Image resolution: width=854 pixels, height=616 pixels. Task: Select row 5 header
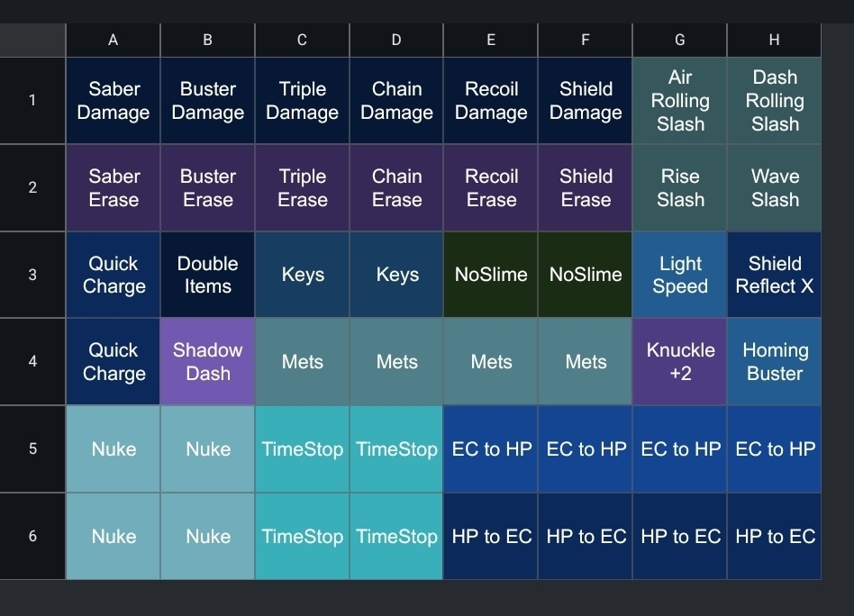[x=32, y=448]
